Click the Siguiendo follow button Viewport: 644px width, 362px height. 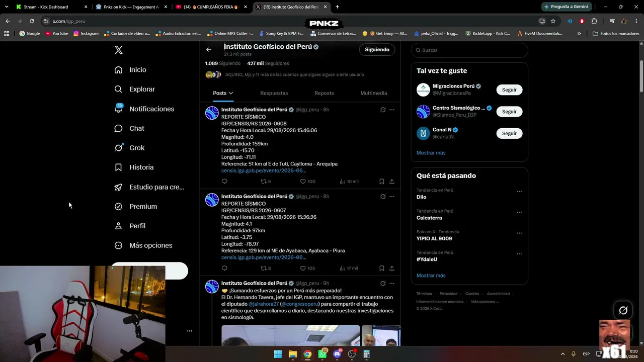(x=377, y=50)
